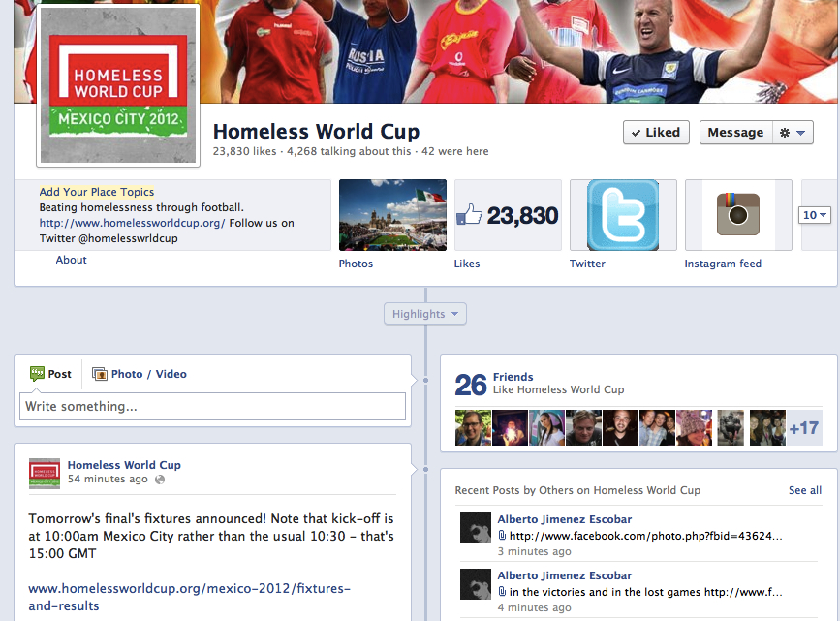Image resolution: width=840 pixels, height=621 pixels.
Task: Open the Instagram feed camera icon
Action: 738,215
